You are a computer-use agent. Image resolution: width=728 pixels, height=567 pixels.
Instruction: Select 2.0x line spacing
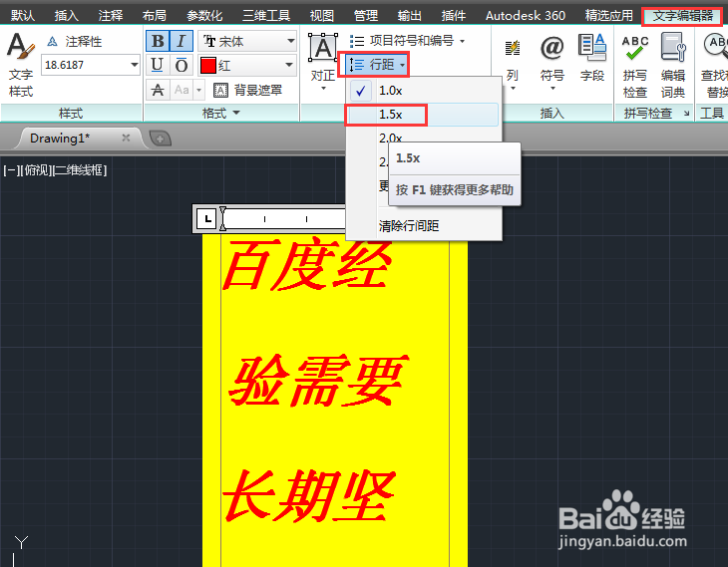click(x=391, y=138)
